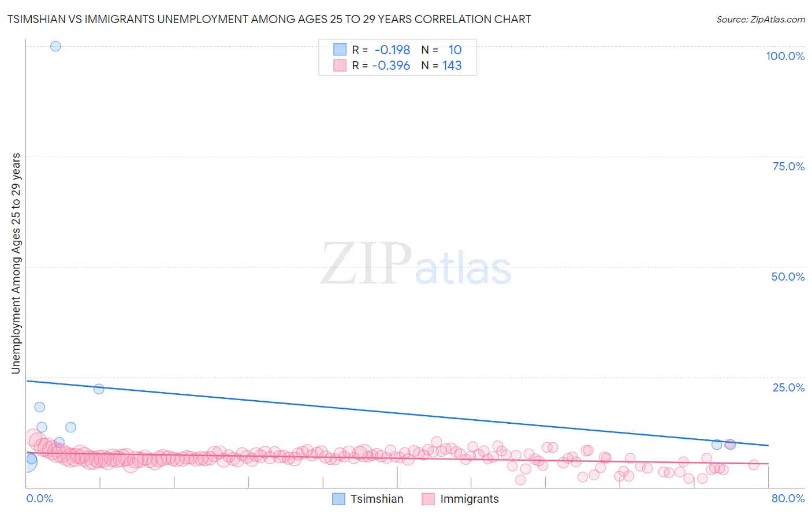Click the blue swatch beside R = -0.198
This screenshot has height=515, width=812.
340,50
